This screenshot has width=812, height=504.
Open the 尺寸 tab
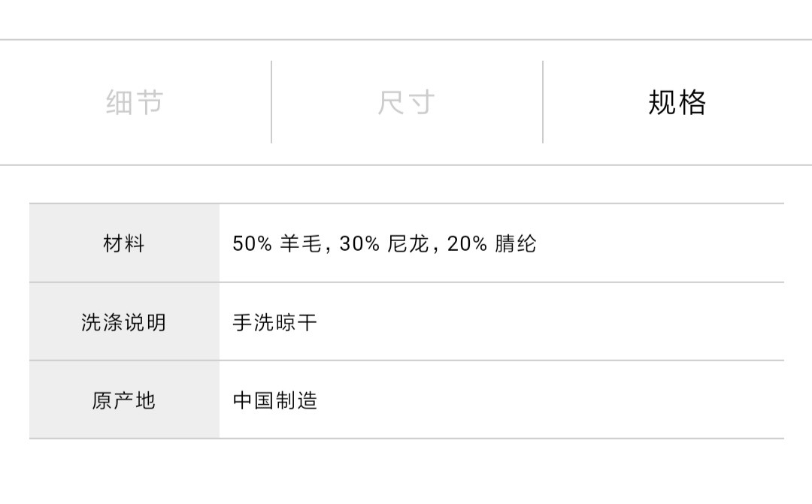406,102
